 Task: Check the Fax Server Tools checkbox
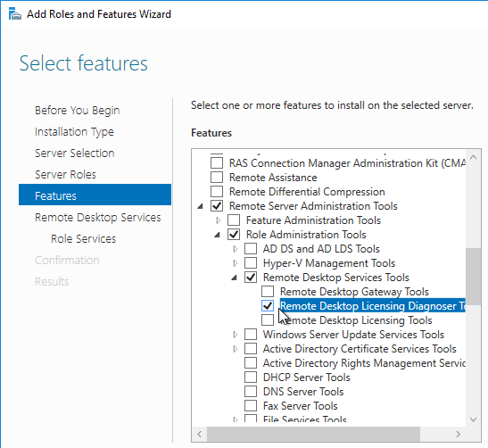[251, 406]
